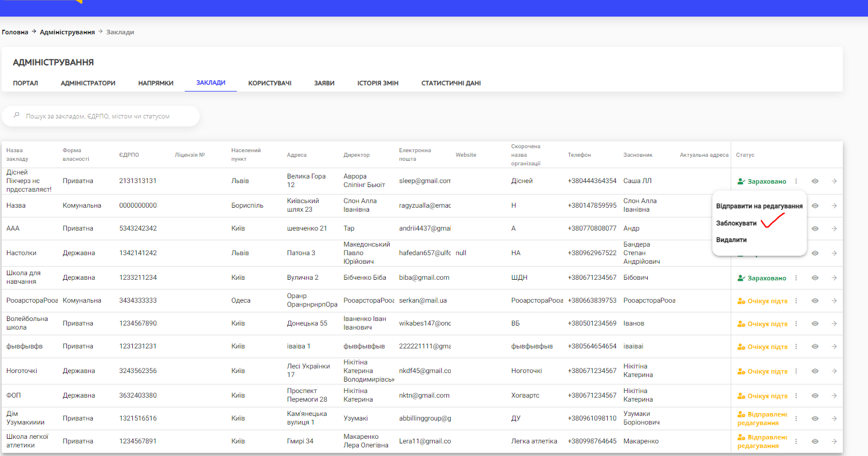
Task: Click the eye icon on Настолки row
Action: click(x=815, y=252)
